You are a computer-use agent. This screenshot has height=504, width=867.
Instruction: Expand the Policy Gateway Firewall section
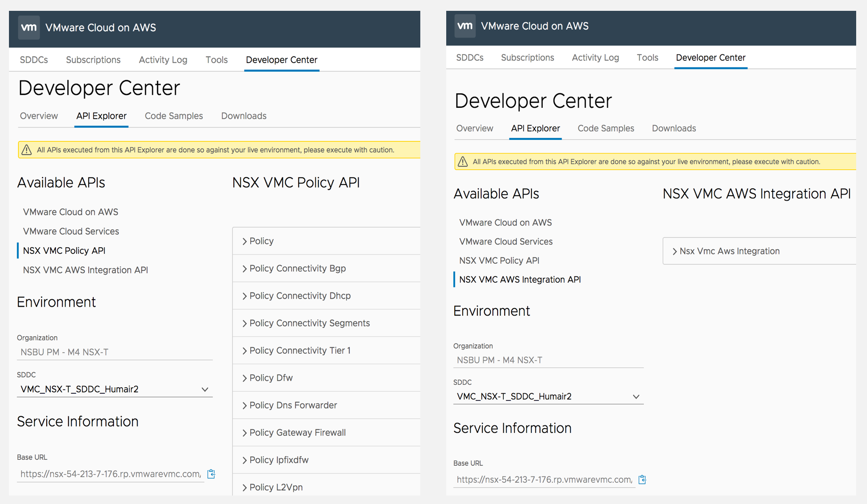click(x=297, y=432)
